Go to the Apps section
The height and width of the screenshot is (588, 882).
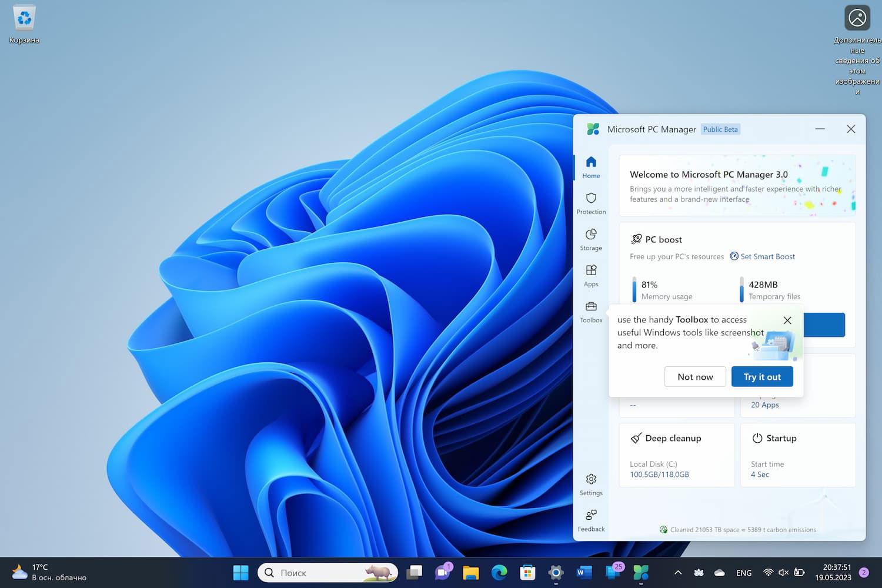pyautogui.click(x=591, y=276)
